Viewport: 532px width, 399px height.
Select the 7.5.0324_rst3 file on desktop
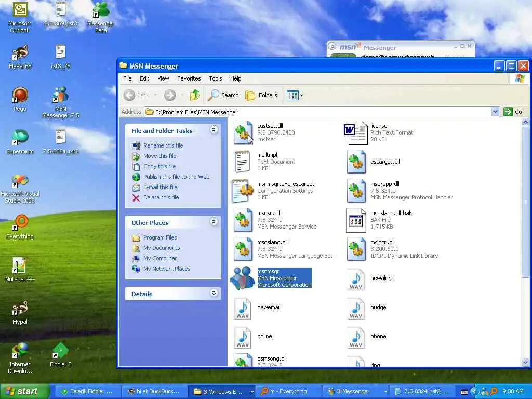pyautogui.click(x=60, y=142)
